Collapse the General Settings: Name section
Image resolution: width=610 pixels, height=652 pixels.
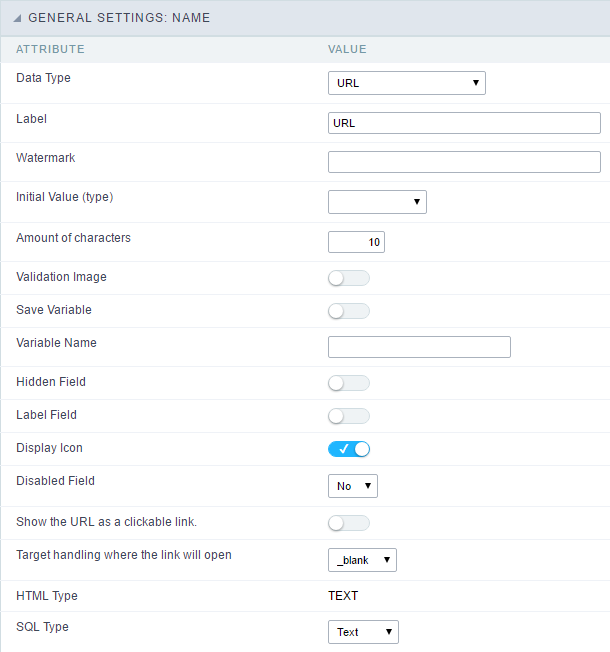tap(17, 18)
